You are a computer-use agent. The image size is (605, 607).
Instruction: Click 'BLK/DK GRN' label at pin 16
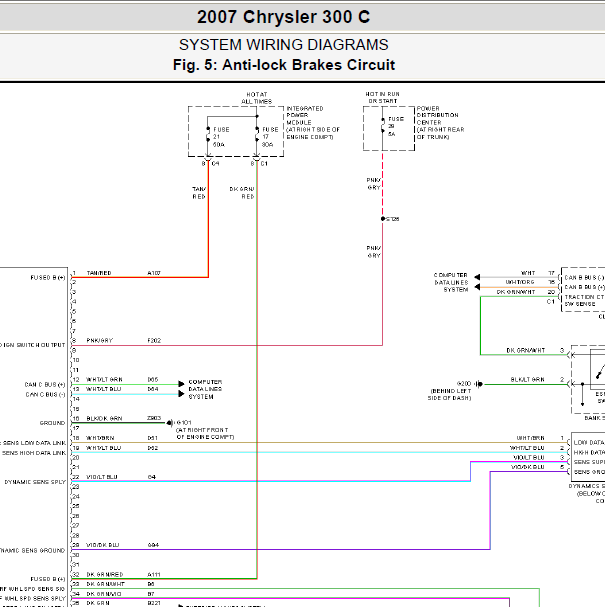click(x=104, y=418)
